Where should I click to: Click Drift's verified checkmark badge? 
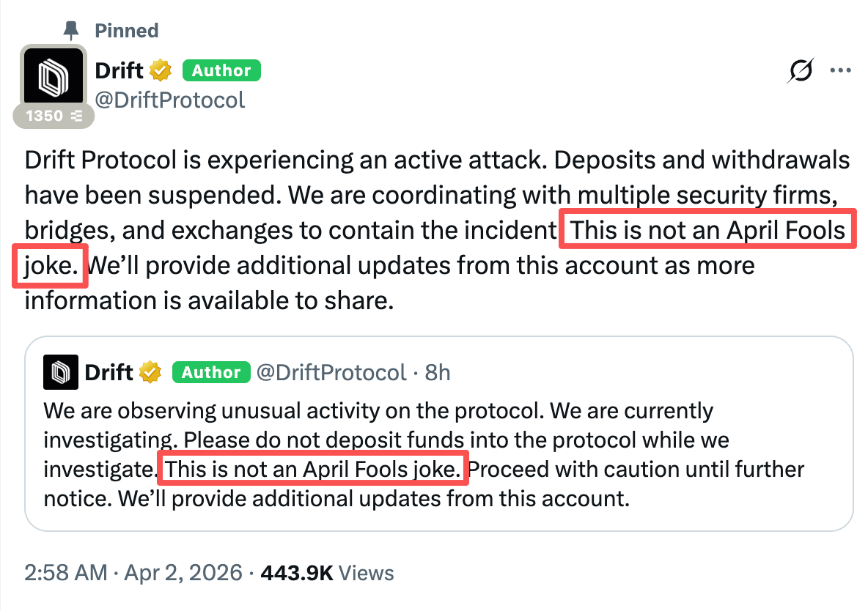click(160, 70)
